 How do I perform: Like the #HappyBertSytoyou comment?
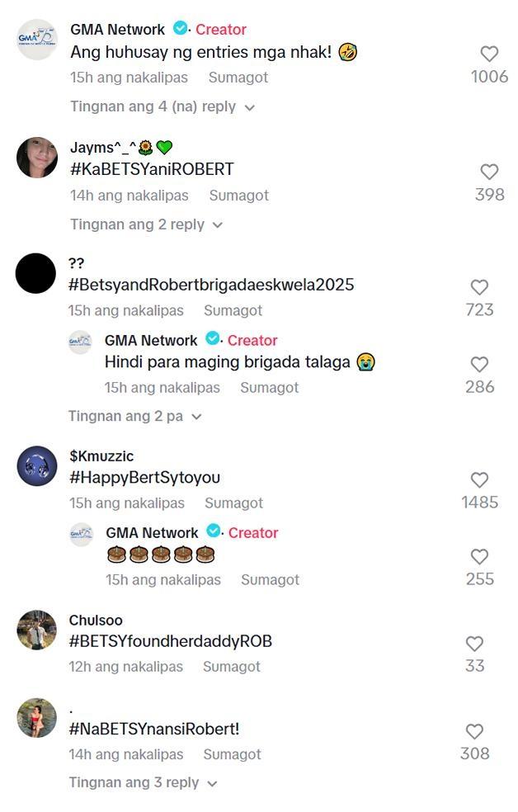click(x=479, y=479)
